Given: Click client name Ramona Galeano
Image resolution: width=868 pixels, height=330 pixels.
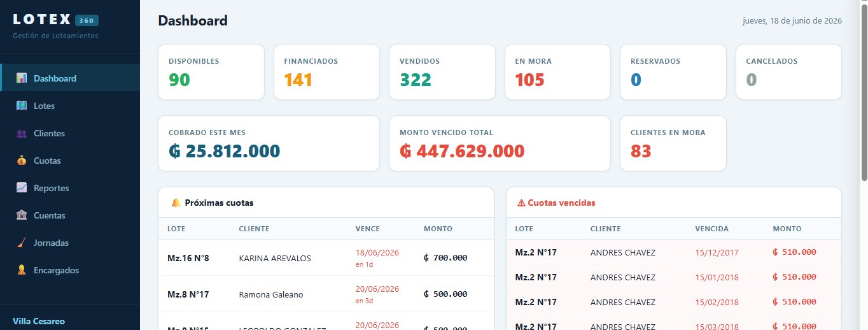Looking at the screenshot, I should [x=271, y=294].
